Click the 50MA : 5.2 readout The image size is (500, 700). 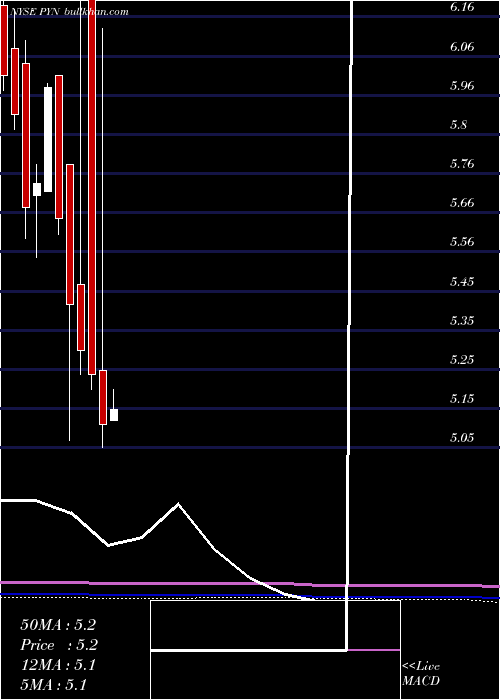click(58, 625)
